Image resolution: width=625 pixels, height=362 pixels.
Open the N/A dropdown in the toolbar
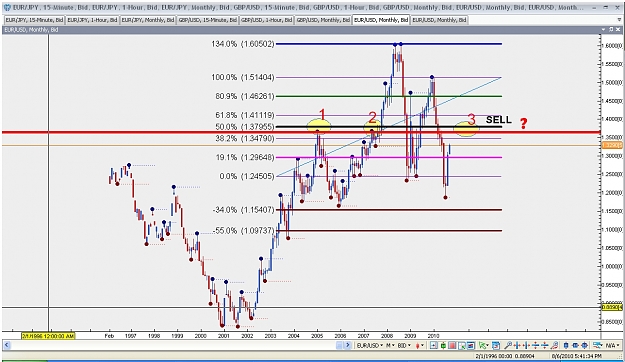point(614,345)
